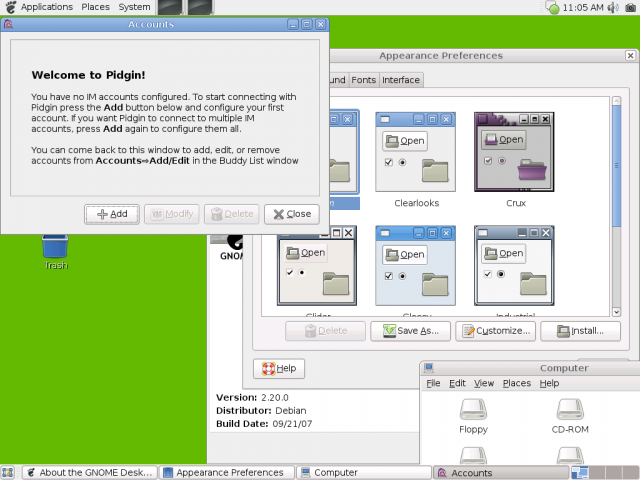Click the theme list scroll up arrow
This screenshot has height=480, width=640.
pos(616,100)
